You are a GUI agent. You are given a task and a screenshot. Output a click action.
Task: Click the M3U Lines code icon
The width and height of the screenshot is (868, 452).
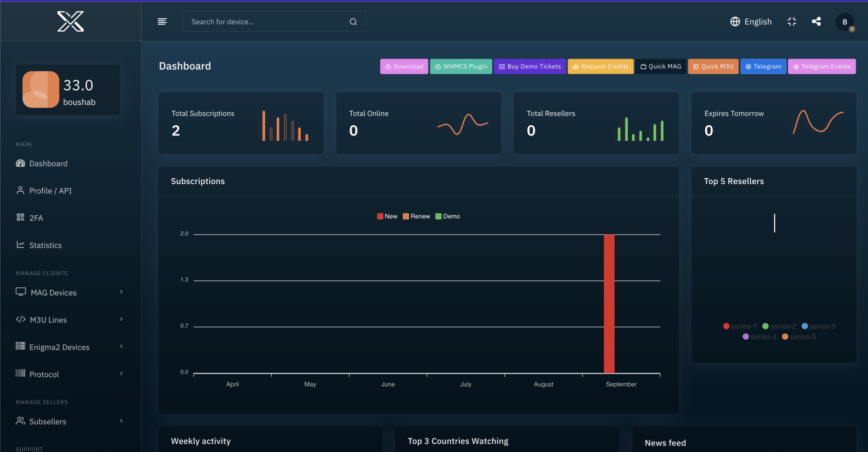(21, 319)
